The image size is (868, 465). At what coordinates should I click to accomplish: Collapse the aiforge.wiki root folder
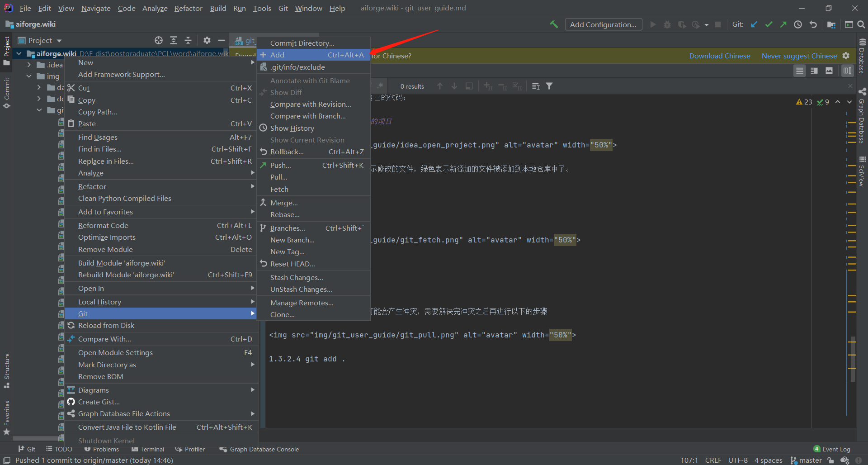click(19, 53)
